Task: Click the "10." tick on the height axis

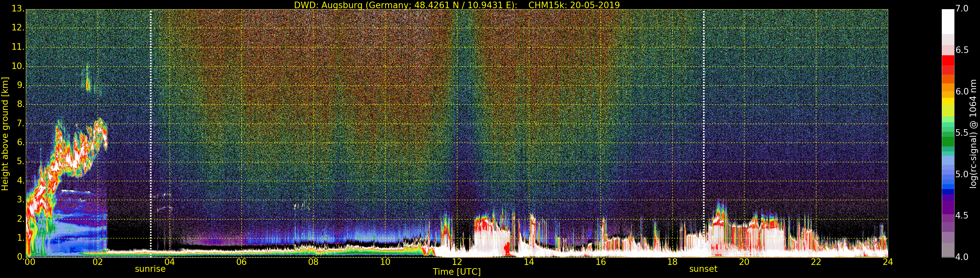Action: 19,66
